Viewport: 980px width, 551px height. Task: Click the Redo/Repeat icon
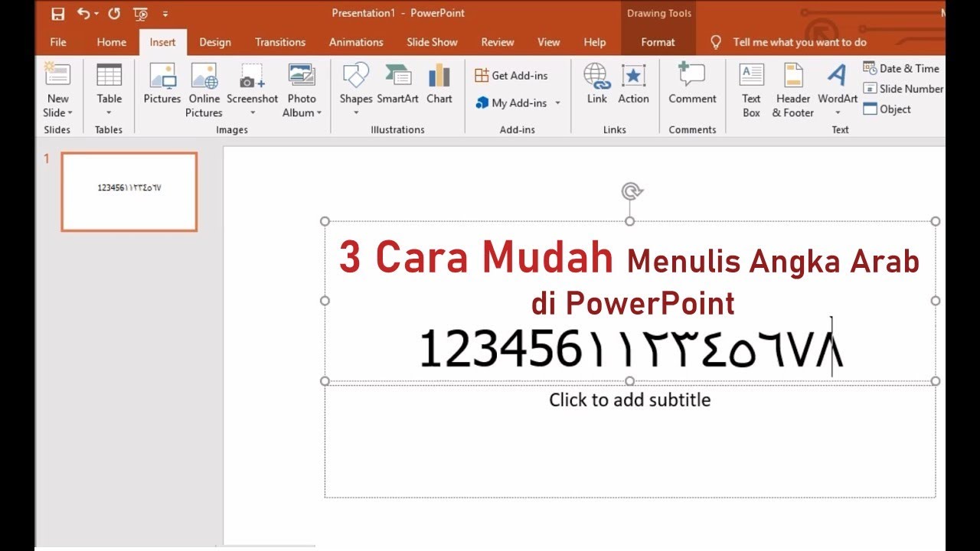pyautogui.click(x=114, y=13)
